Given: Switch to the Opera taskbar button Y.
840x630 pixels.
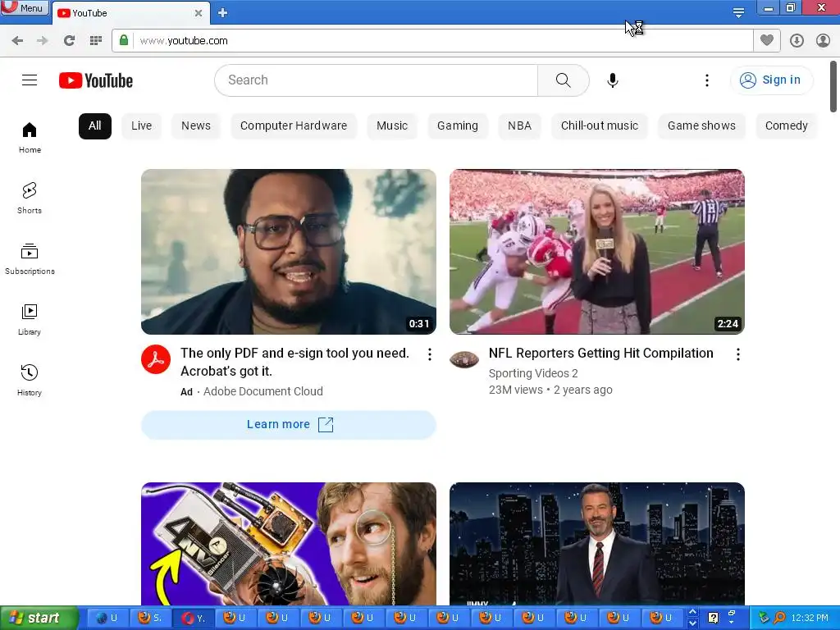Looking at the screenshot, I should tap(194, 619).
